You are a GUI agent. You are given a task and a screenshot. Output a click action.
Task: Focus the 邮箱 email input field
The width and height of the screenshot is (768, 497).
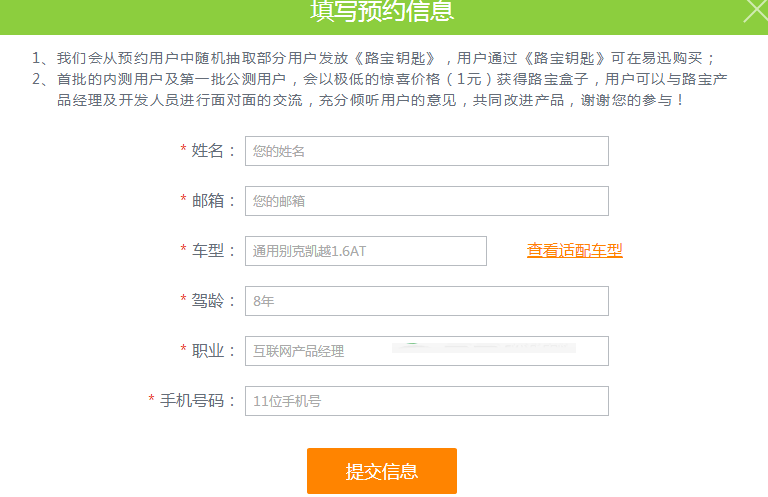(x=426, y=201)
